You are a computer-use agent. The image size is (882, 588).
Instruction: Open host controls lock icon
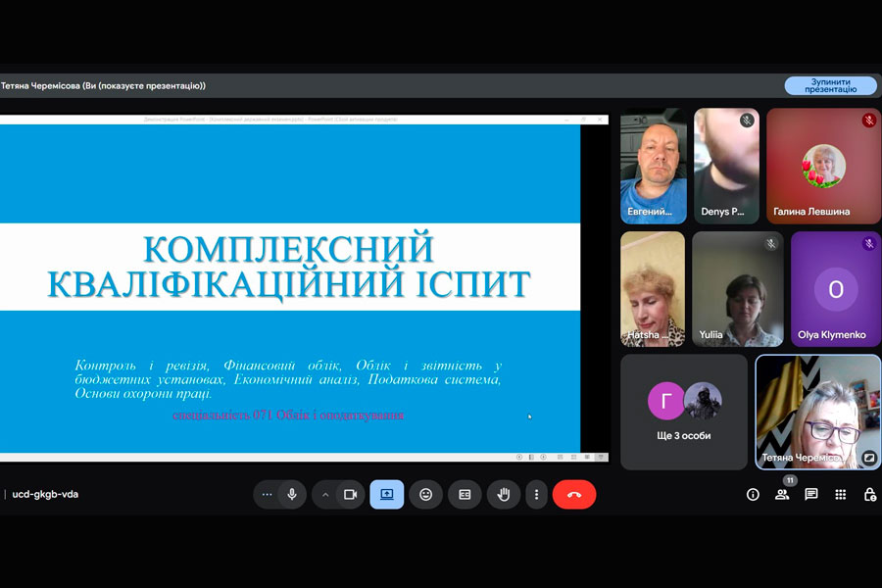[x=869, y=495]
